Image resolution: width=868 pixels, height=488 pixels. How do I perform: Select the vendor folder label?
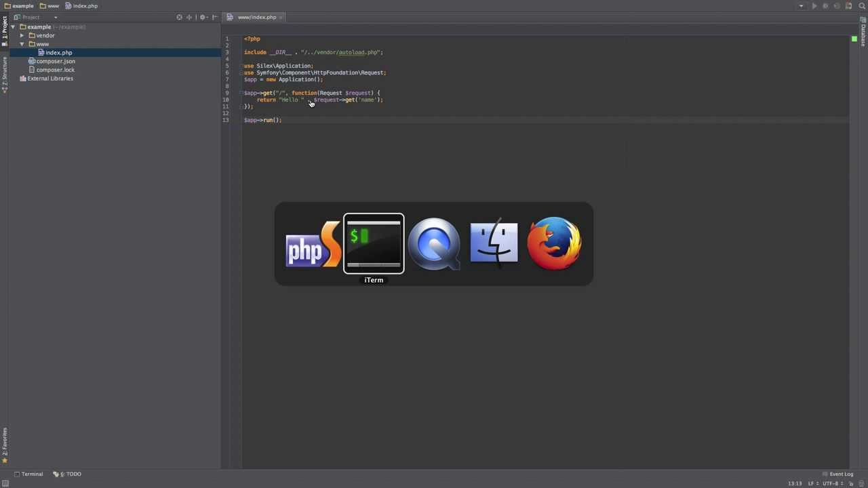coord(45,35)
